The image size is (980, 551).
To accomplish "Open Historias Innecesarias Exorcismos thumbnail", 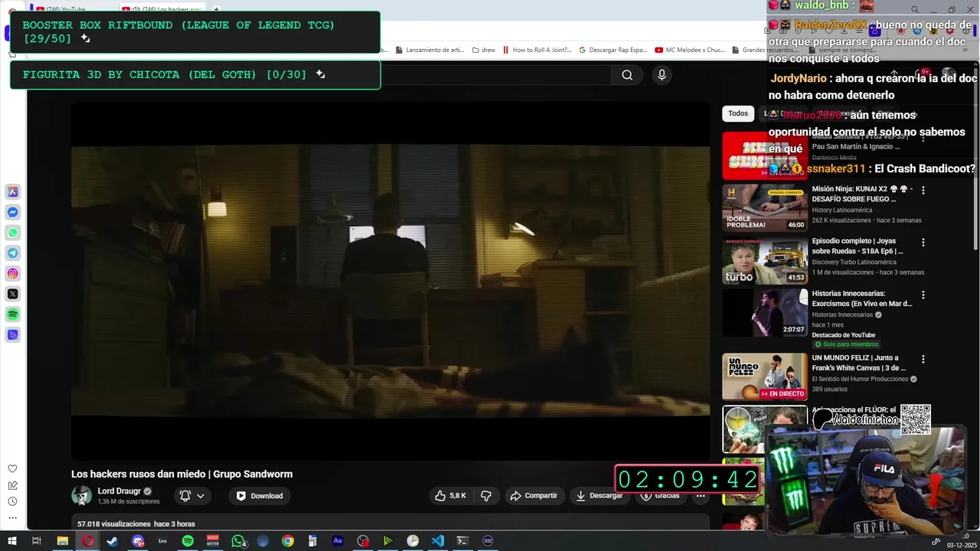I will click(x=764, y=312).
